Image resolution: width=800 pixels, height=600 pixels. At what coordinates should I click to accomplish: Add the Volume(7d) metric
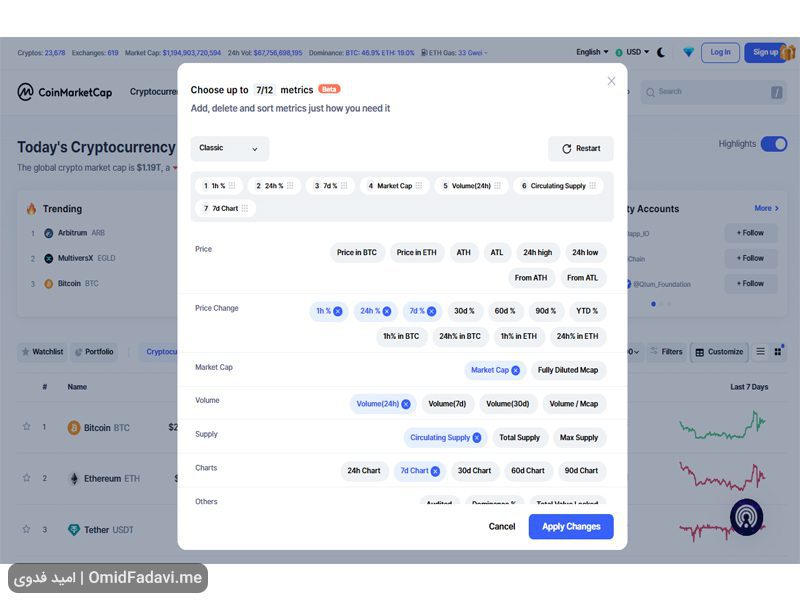click(x=447, y=404)
